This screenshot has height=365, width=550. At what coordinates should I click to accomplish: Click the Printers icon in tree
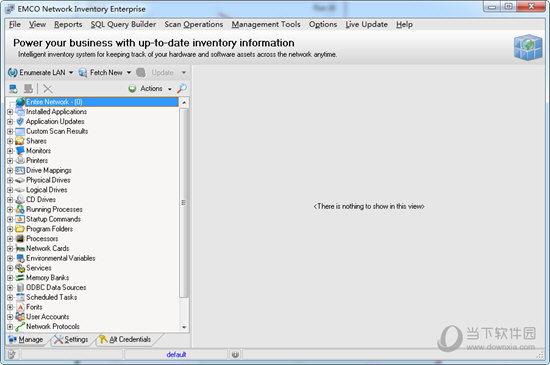point(20,160)
